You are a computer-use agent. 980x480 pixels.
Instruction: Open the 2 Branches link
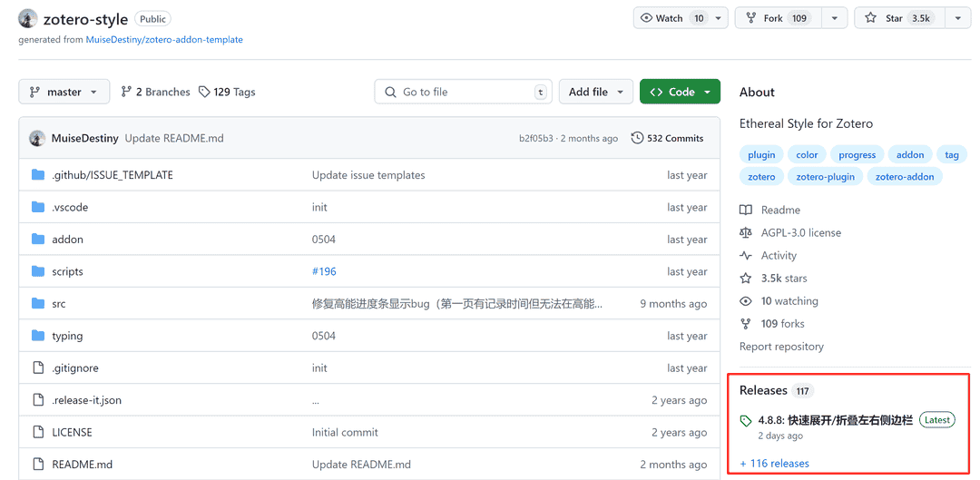pyautogui.click(x=155, y=92)
